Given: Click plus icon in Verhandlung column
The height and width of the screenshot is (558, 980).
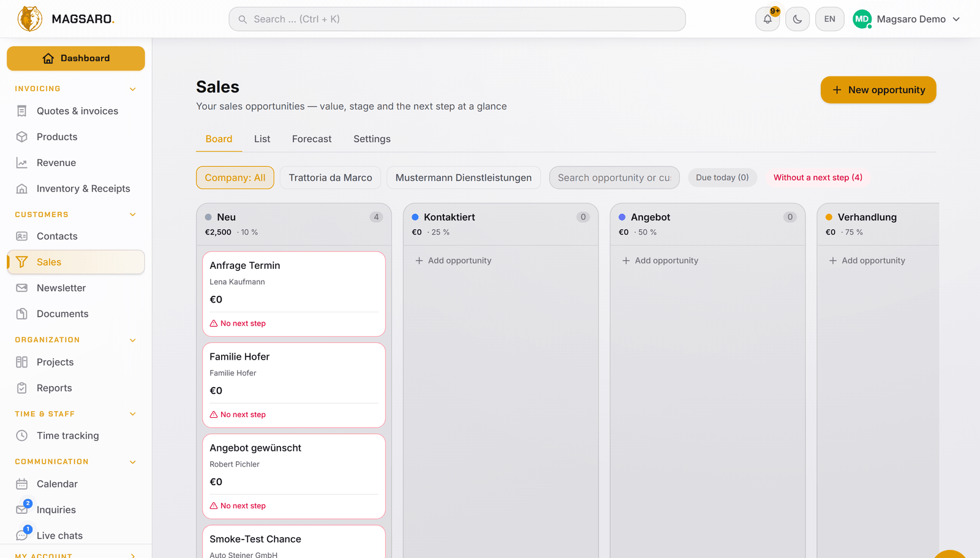Looking at the screenshot, I should click(x=833, y=260).
